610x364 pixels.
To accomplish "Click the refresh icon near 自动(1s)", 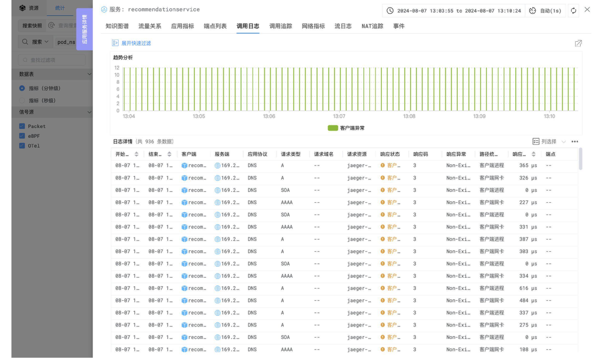I will click(573, 10).
